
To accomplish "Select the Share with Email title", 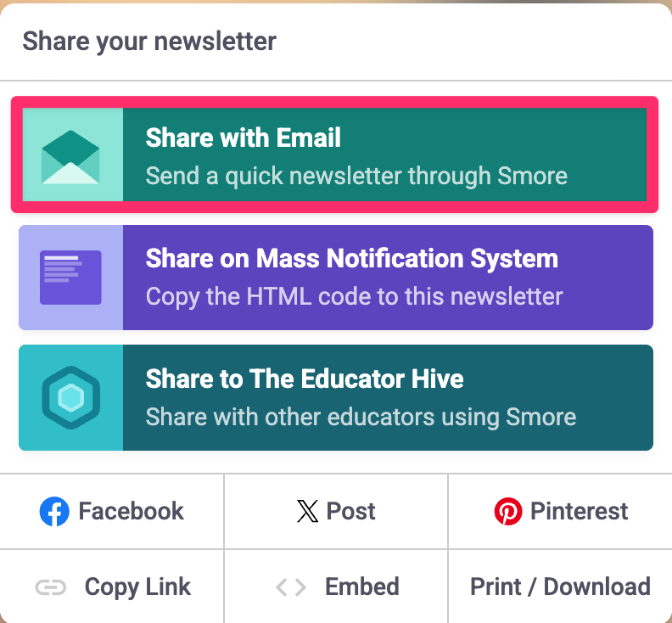I will click(244, 138).
